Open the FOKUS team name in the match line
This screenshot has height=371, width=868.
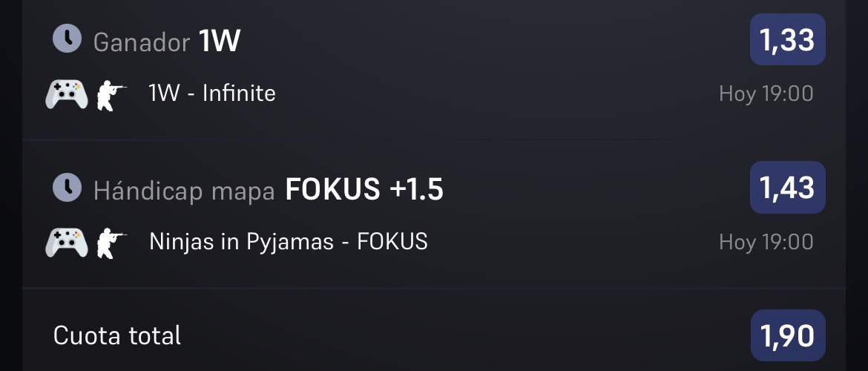tap(392, 241)
